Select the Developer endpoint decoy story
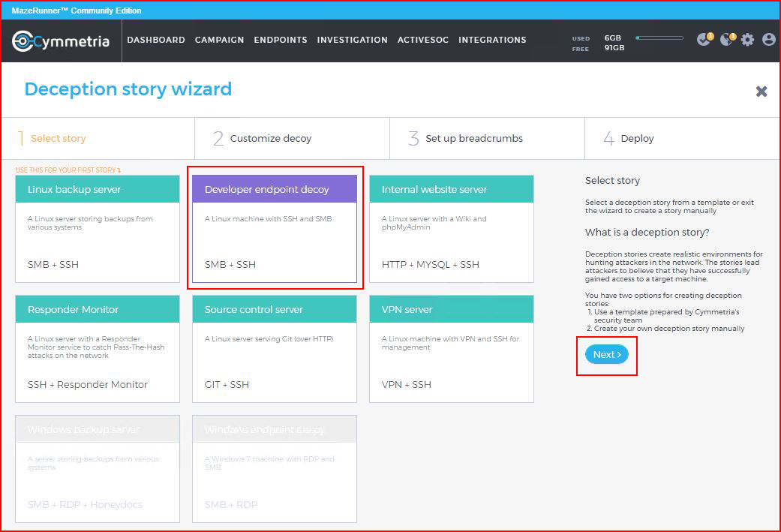 click(x=275, y=229)
